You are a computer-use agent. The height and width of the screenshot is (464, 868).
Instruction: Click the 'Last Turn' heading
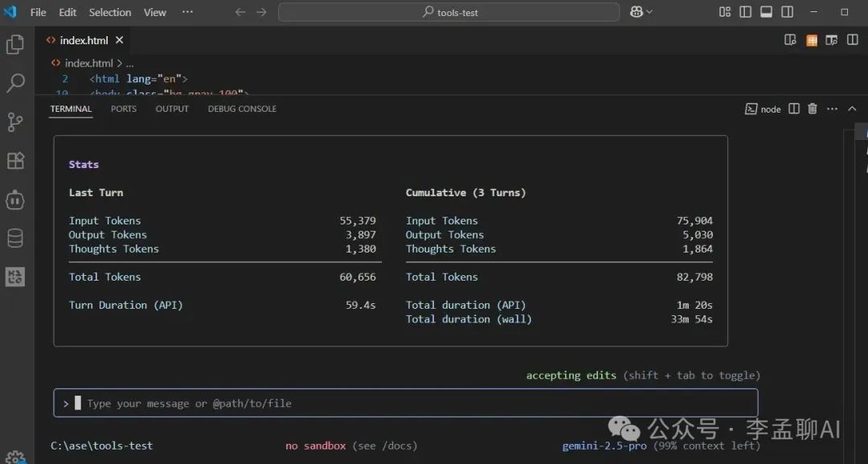pyautogui.click(x=96, y=193)
